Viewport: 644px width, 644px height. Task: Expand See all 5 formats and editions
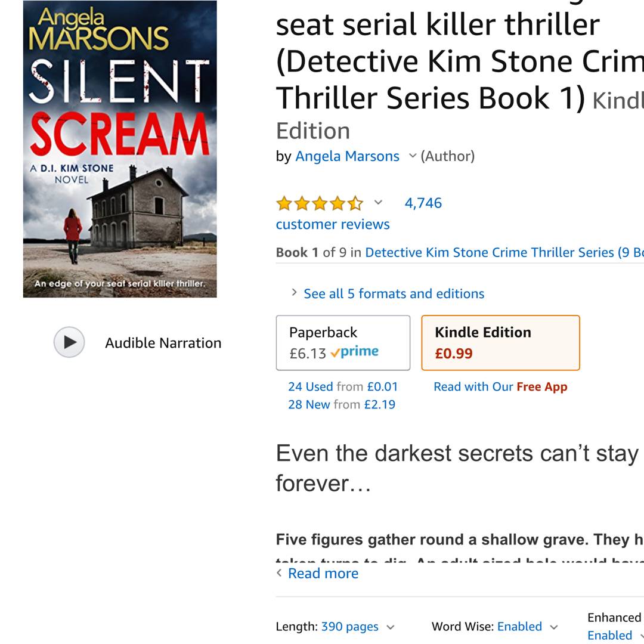(394, 293)
